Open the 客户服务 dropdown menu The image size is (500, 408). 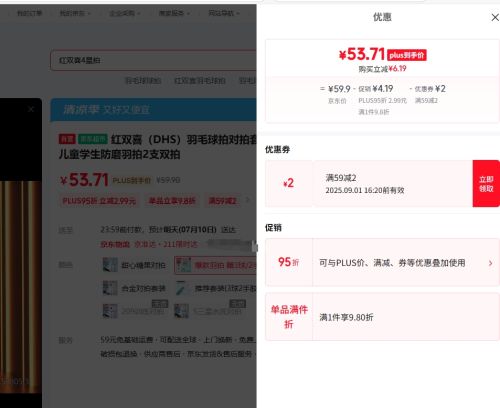[x=174, y=13]
